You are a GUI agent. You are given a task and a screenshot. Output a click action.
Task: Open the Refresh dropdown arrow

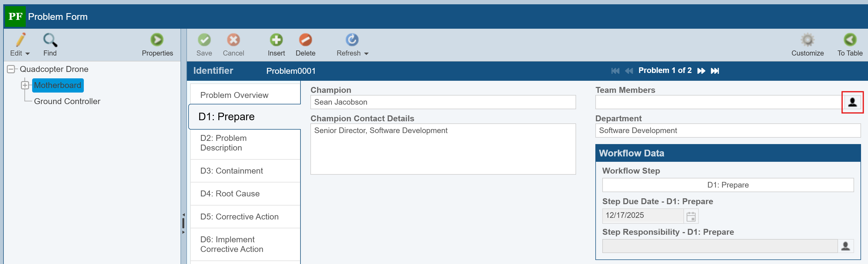click(x=367, y=54)
